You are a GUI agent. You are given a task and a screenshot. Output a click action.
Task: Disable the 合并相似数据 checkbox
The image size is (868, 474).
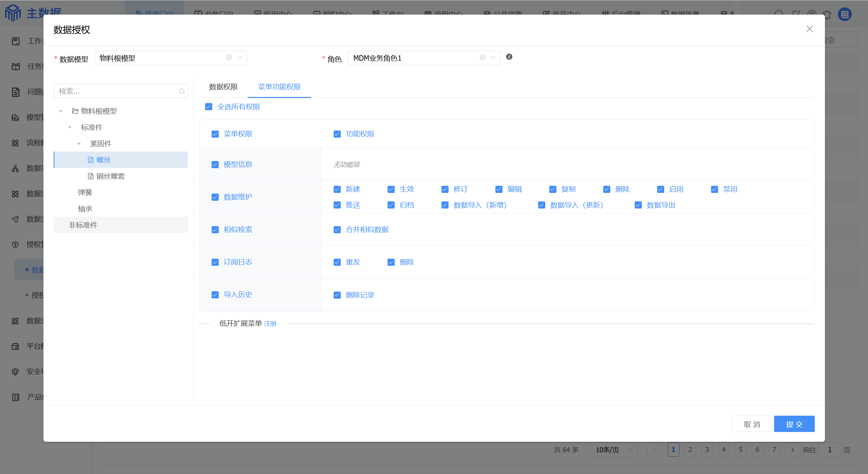[337, 230]
